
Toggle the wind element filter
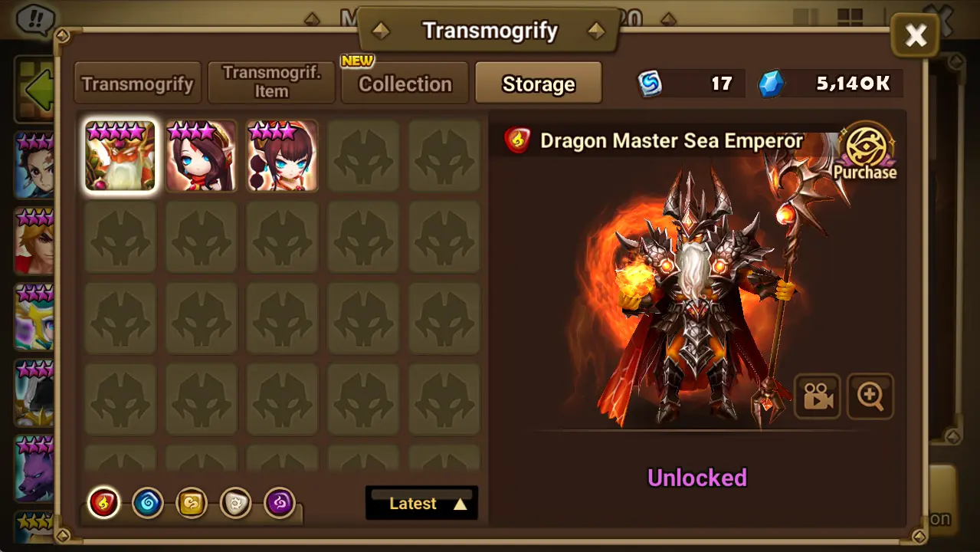click(192, 504)
